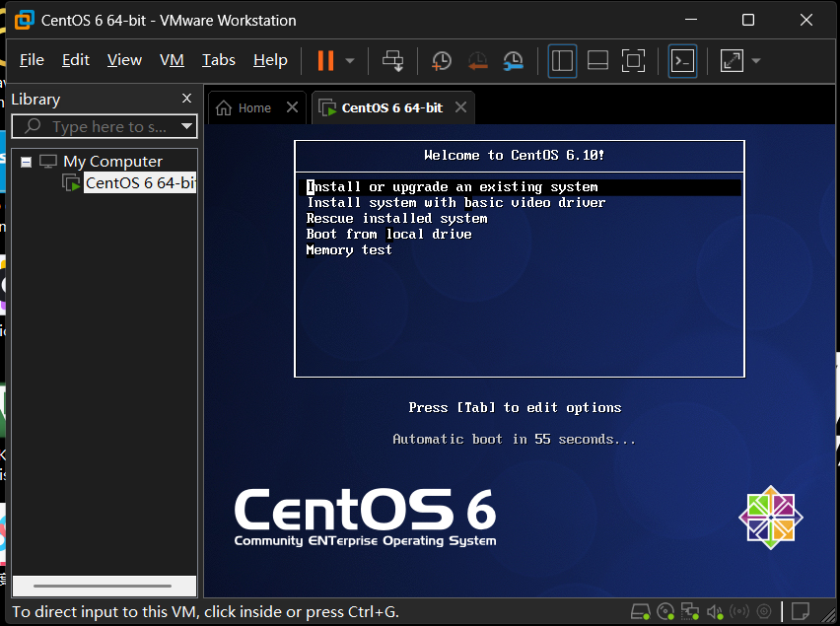Click the hard disk status icon
Image resolution: width=840 pixels, height=626 pixels.
click(640, 611)
